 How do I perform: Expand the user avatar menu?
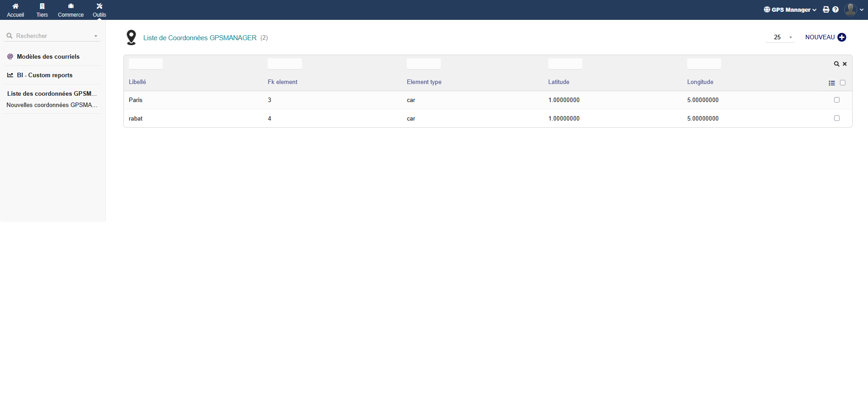pos(853,9)
